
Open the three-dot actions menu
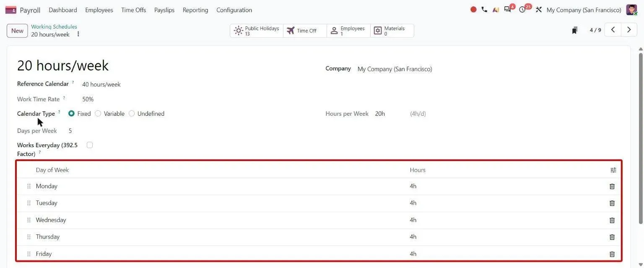(x=78, y=34)
